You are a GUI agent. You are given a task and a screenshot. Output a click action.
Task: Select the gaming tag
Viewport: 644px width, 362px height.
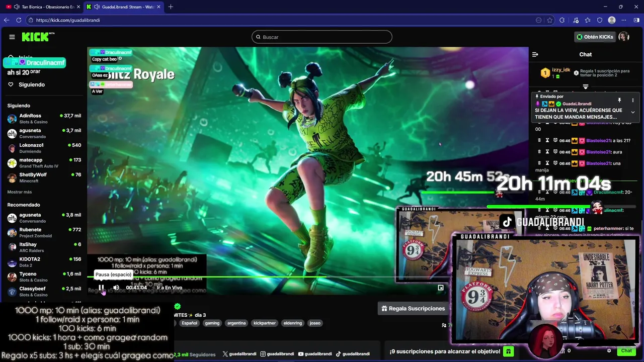pyautogui.click(x=212, y=323)
